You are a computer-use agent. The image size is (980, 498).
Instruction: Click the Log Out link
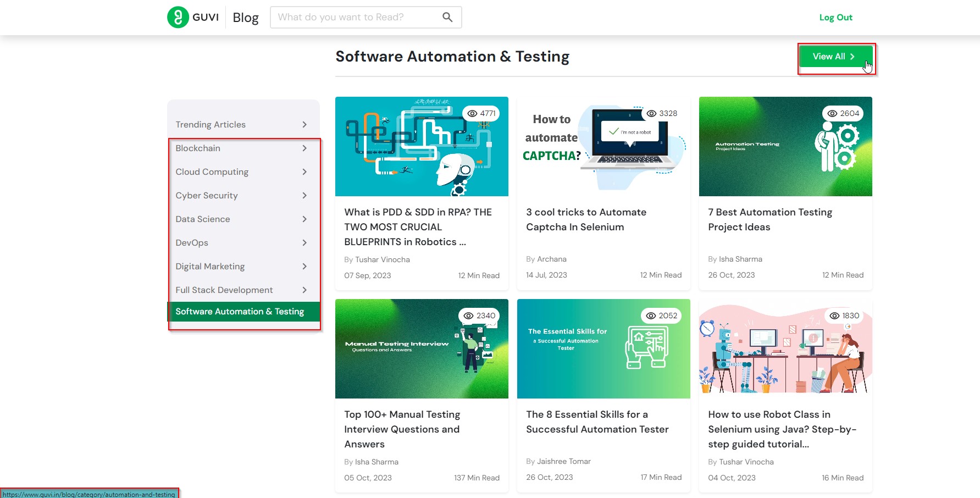(835, 18)
